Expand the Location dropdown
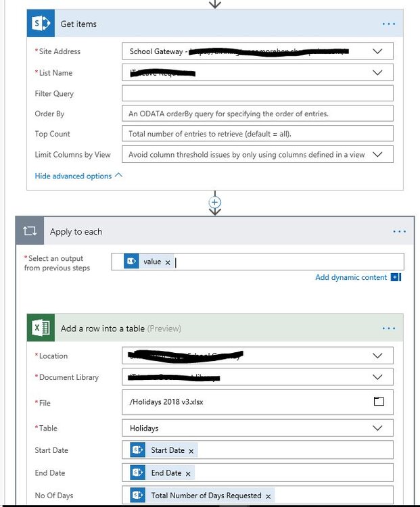The height and width of the screenshot is (507, 420). 377,356
